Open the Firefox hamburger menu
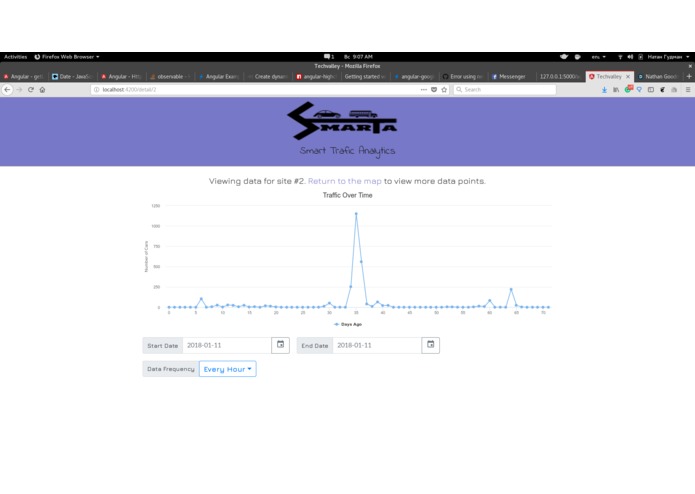Viewport: 695px width, 494px height. (x=688, y=89)
